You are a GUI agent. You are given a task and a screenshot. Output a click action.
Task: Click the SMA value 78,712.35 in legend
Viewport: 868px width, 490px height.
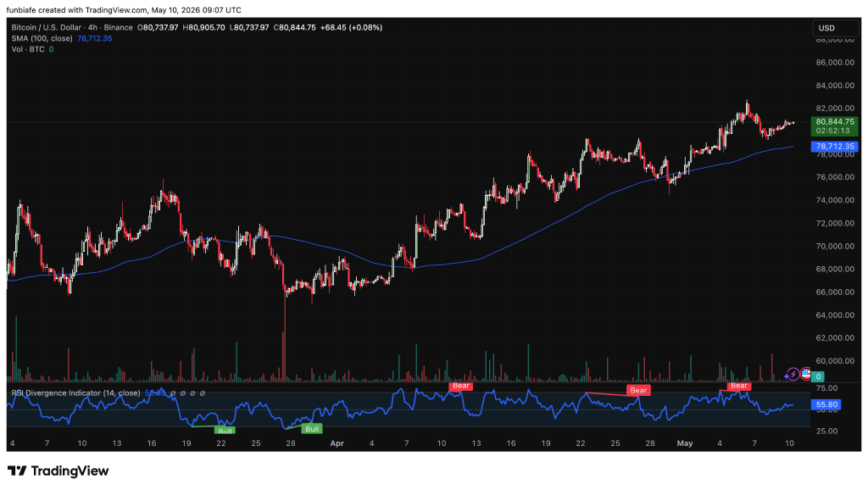pyautogui.click(x=95, y=38)
